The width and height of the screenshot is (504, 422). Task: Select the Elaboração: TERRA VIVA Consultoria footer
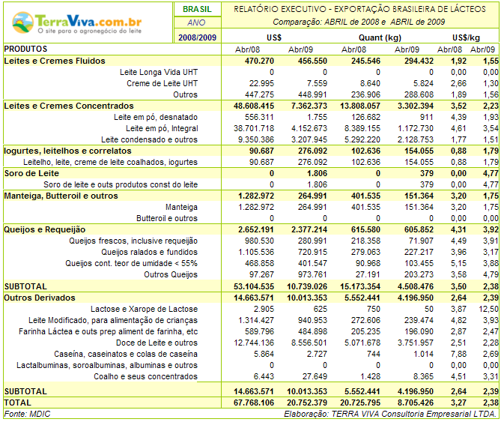[390, 414]
